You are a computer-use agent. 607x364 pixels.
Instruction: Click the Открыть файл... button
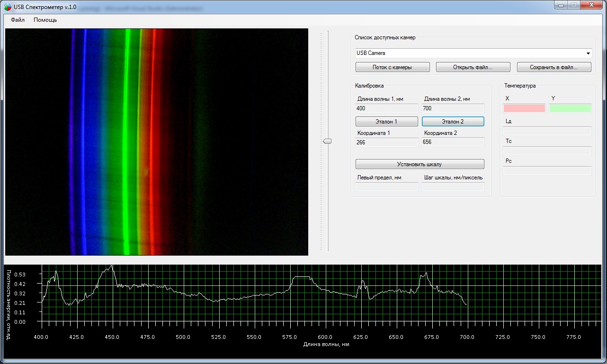pos(473,67)
